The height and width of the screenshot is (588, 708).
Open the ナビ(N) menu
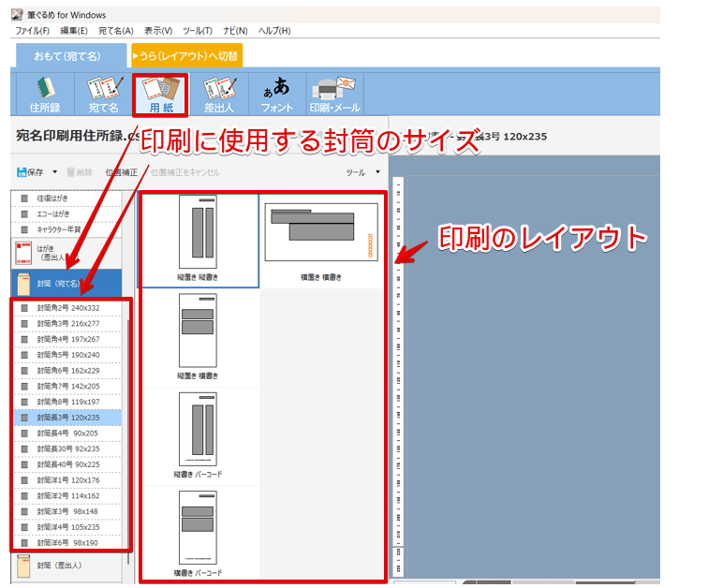(235, 31)
